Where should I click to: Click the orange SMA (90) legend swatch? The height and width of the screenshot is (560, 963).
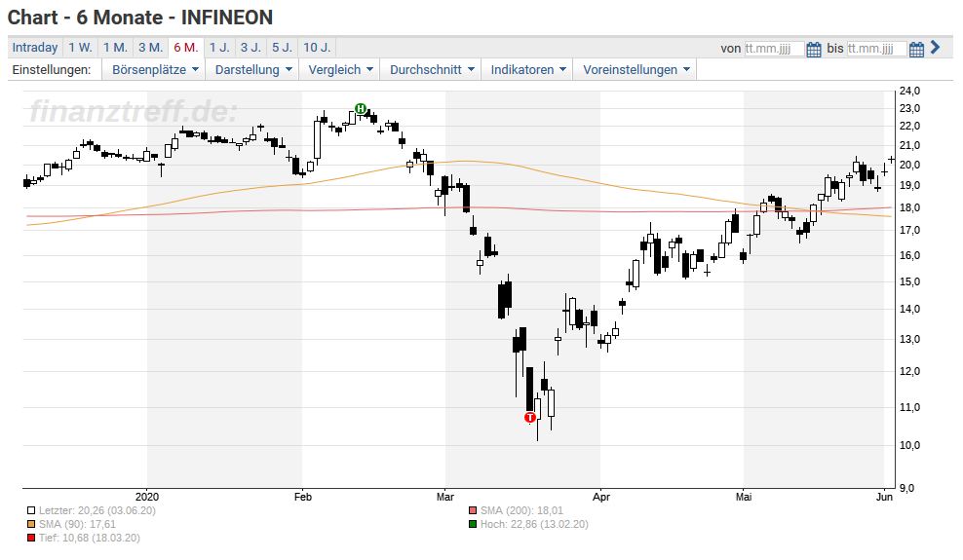pos(31,524)
